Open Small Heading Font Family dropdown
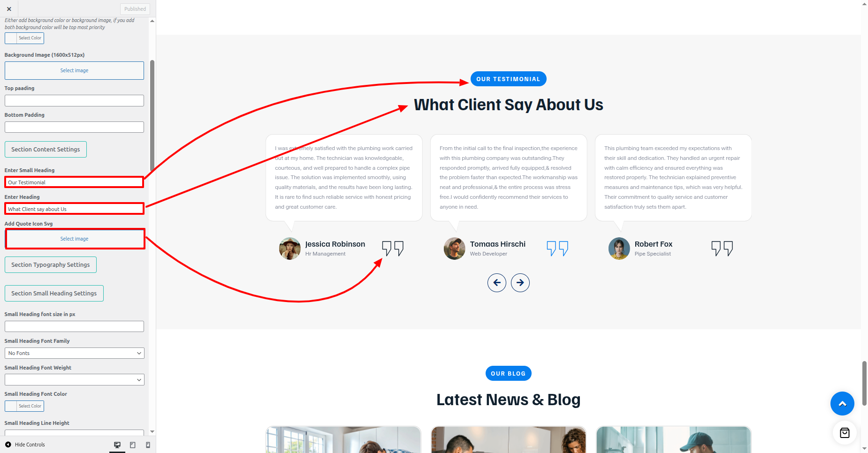 [x=74, y=353]
